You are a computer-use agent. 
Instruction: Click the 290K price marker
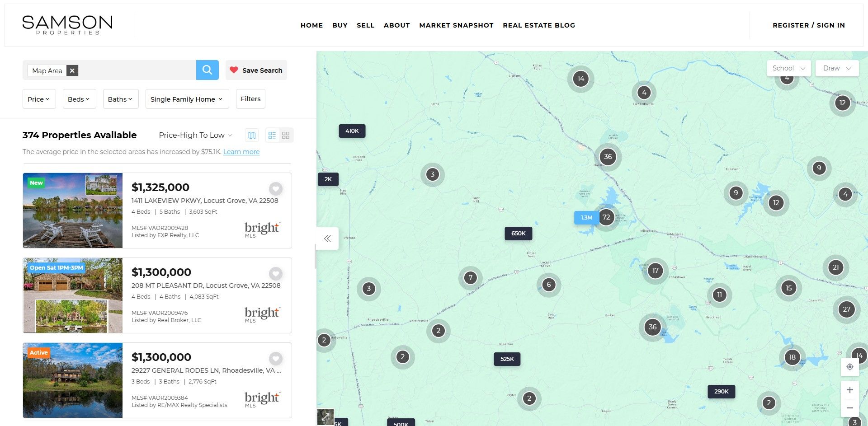coord(722,392)
